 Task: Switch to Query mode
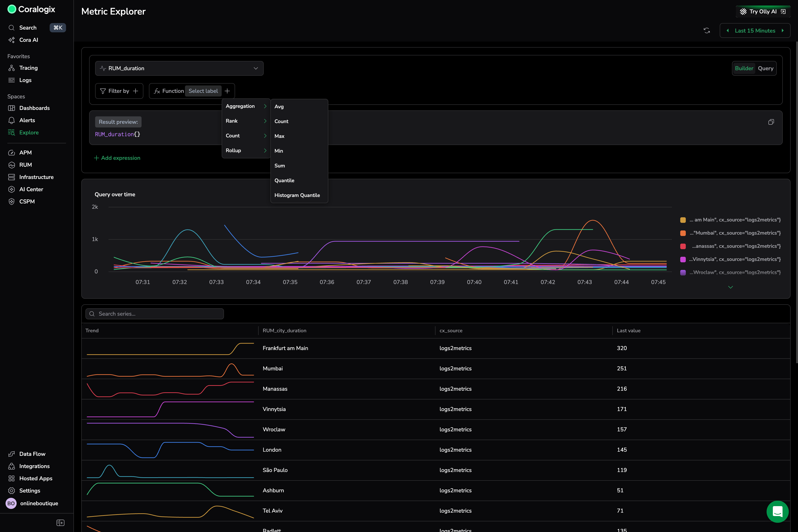[765, 68]
